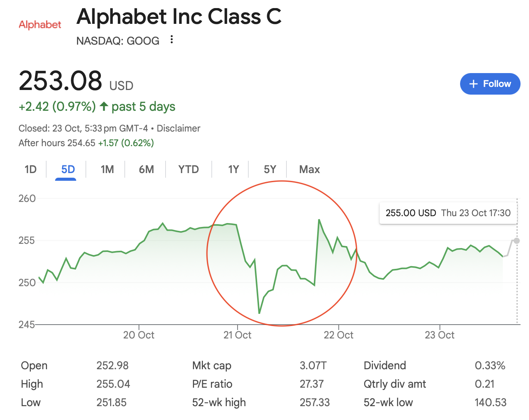The width and height of the screenshot is (529, 420).
Task: View the 1Y price history
Action: [x=233, y=170]
